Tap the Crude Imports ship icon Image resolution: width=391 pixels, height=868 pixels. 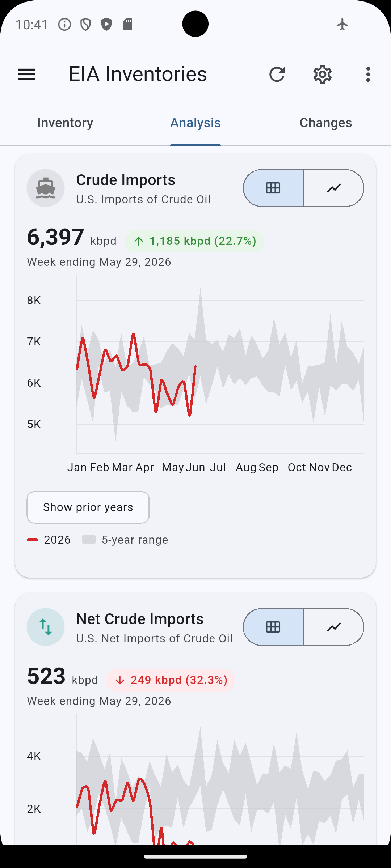pyautogui.click(x=46, y=188)
